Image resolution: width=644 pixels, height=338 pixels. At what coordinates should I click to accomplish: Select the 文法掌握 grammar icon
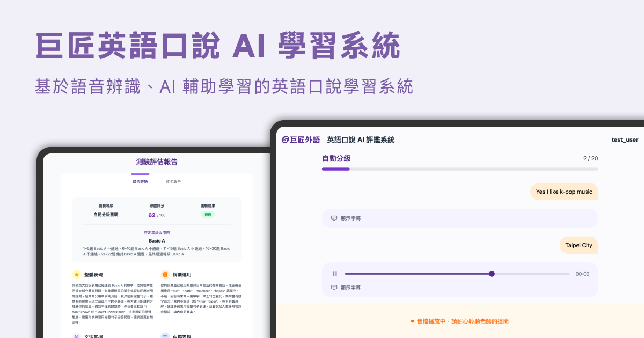(x=77, y=336)
